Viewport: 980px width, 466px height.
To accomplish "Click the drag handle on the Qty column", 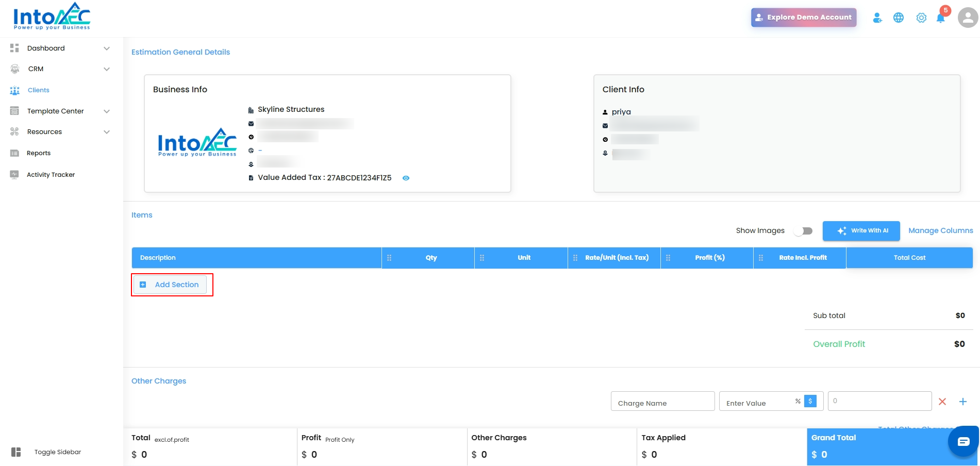I will (x=389, y=258).
